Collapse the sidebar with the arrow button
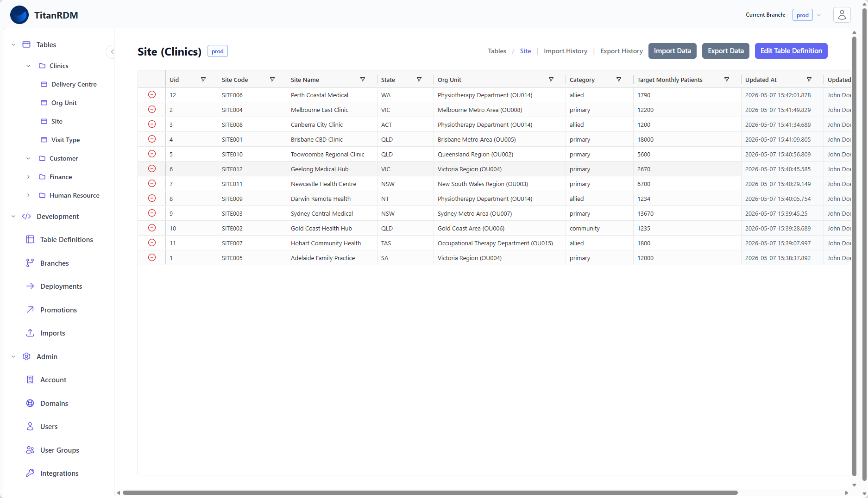Viewport: 868px width, 498px height. pyautogui.click(x=111, y=51)
